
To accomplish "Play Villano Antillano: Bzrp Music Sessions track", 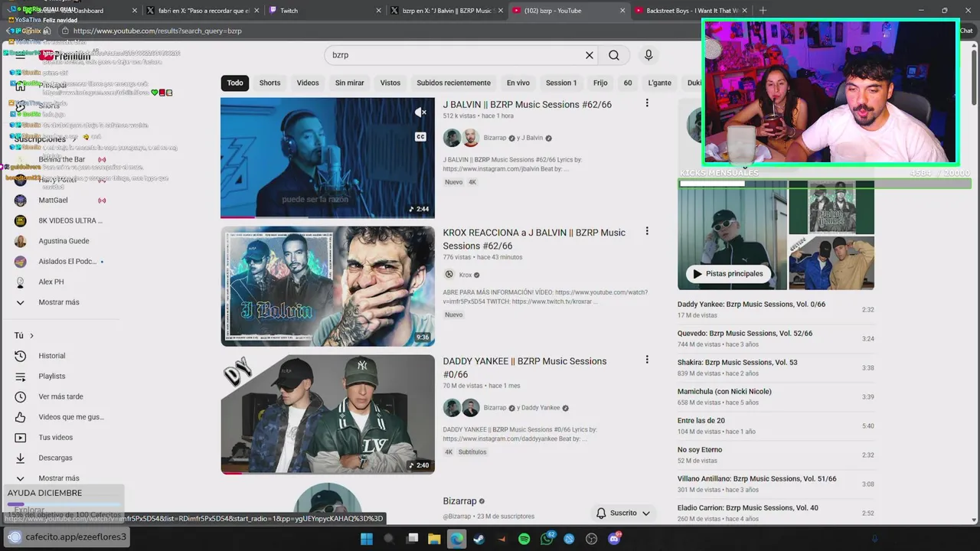I will pos(757,479).
